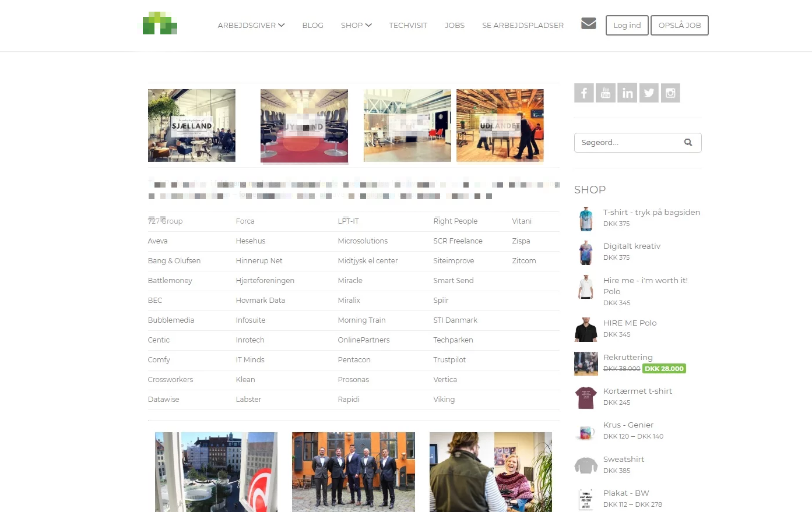812x512 pixels.
Task: Click the Facebook social icon
Action: [583, 93]
